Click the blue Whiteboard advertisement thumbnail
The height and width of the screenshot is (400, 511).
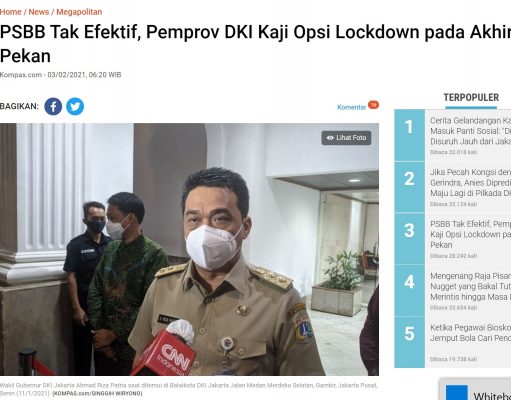click(457, 393)
